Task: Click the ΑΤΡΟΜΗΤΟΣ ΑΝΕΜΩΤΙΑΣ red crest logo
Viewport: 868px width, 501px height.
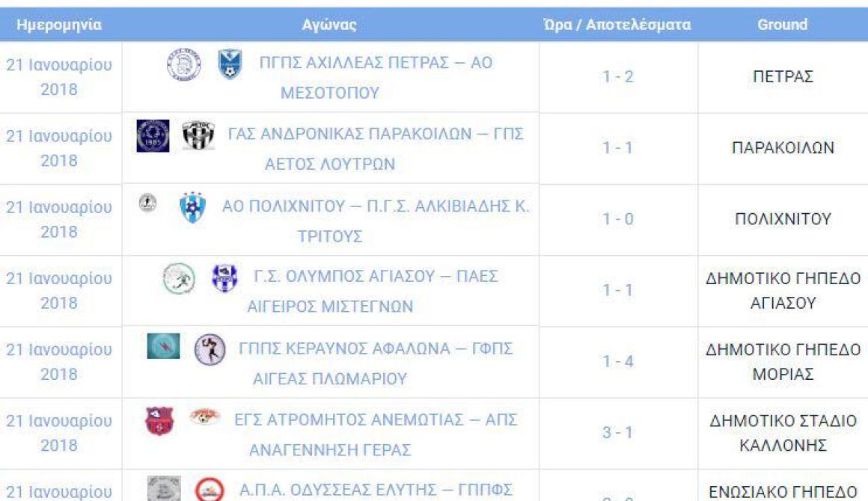Action: pyautogui.click(x=159, y=421)
